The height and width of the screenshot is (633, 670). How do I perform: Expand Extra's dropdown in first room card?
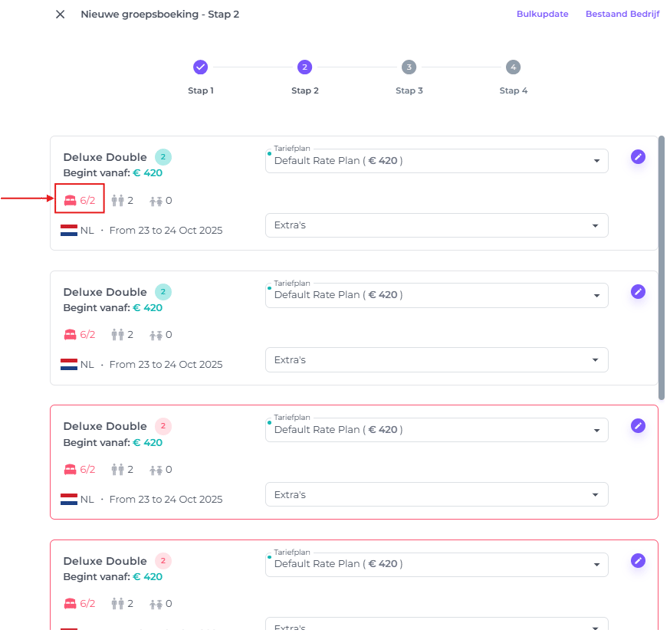pos(436,225)
